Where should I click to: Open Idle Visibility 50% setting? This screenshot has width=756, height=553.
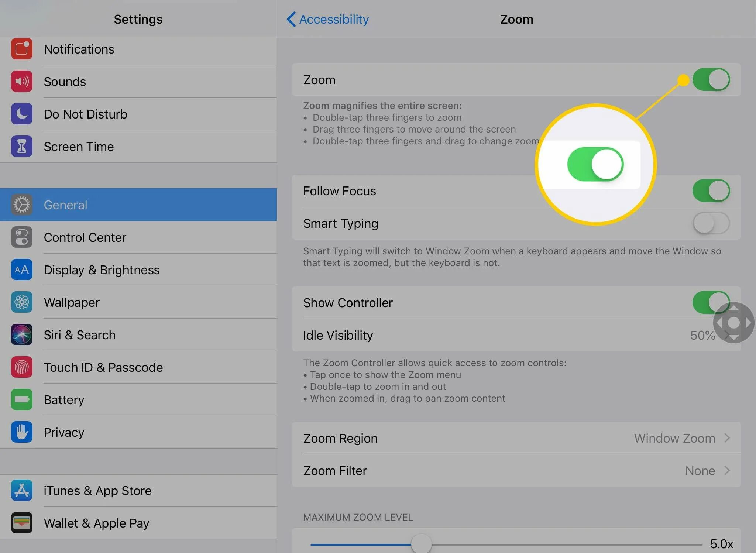(701, 335)
